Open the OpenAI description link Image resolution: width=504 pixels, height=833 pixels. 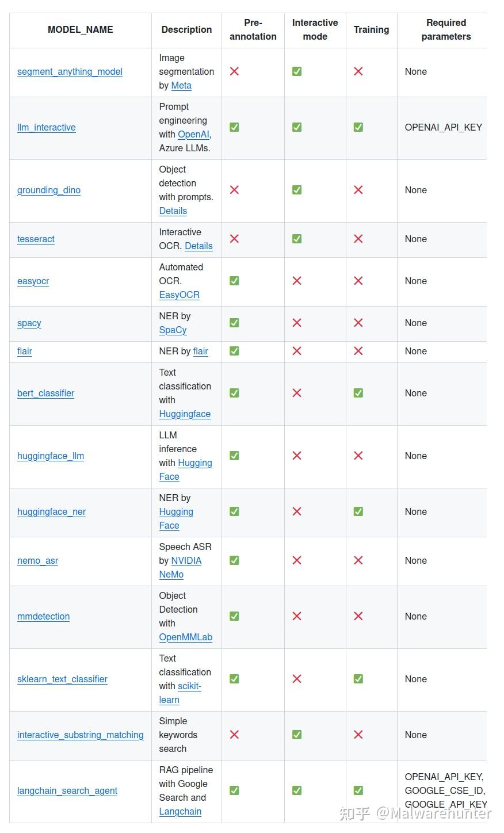click(193, 135)
